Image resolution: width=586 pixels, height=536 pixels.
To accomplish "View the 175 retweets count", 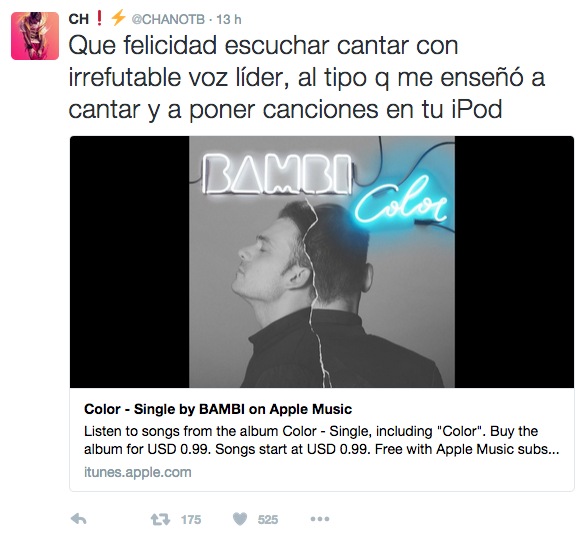I will point(191,520).
